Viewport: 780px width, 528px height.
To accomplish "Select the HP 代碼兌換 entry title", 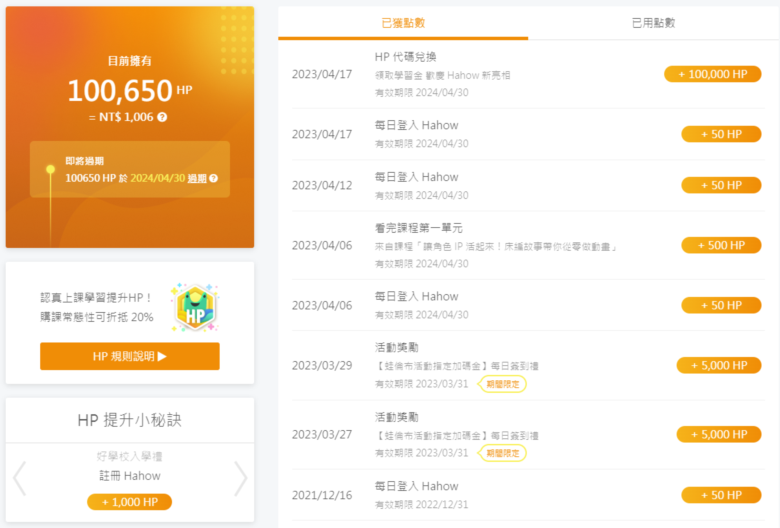I will (405, 57).
